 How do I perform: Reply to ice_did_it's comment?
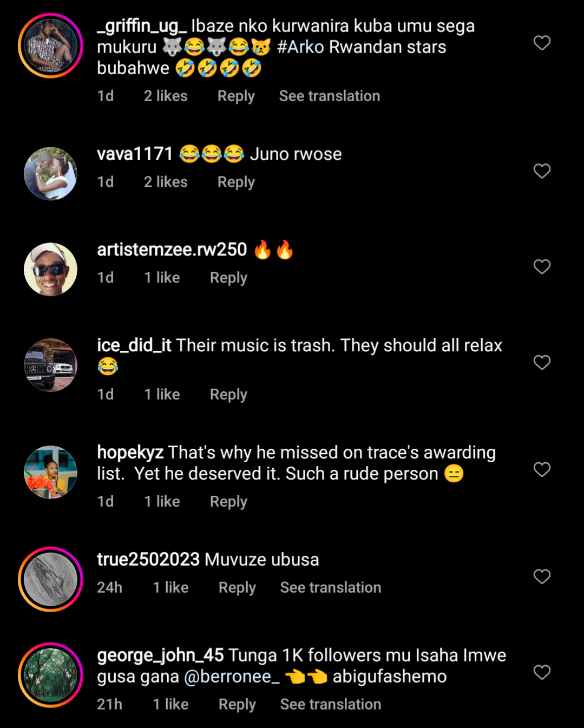tap(228, 395)
